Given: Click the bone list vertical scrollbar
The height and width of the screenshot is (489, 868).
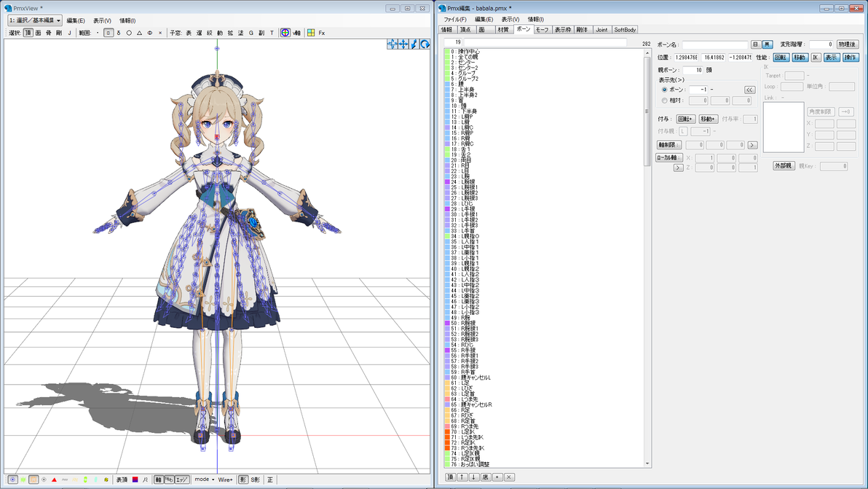Looking at the screenshot, I should (647, 259).
